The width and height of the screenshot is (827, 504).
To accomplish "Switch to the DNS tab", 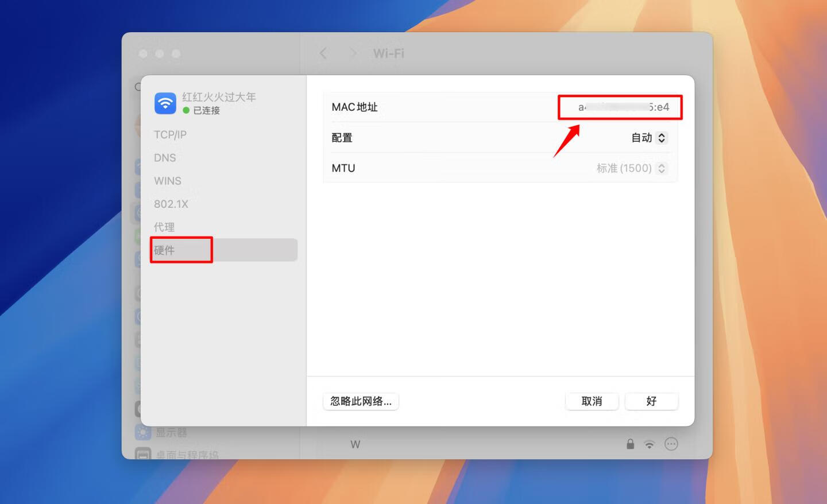I will pos(165,157).
